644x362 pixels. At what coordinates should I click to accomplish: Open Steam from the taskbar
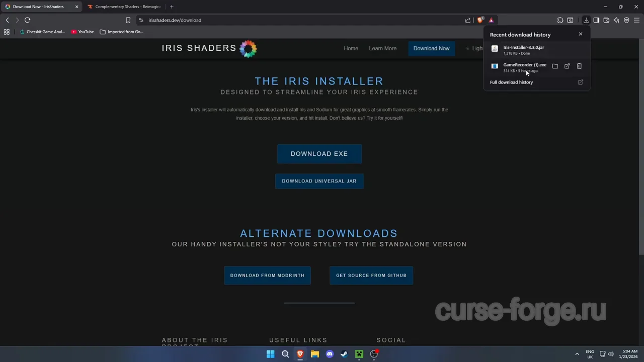344,354
